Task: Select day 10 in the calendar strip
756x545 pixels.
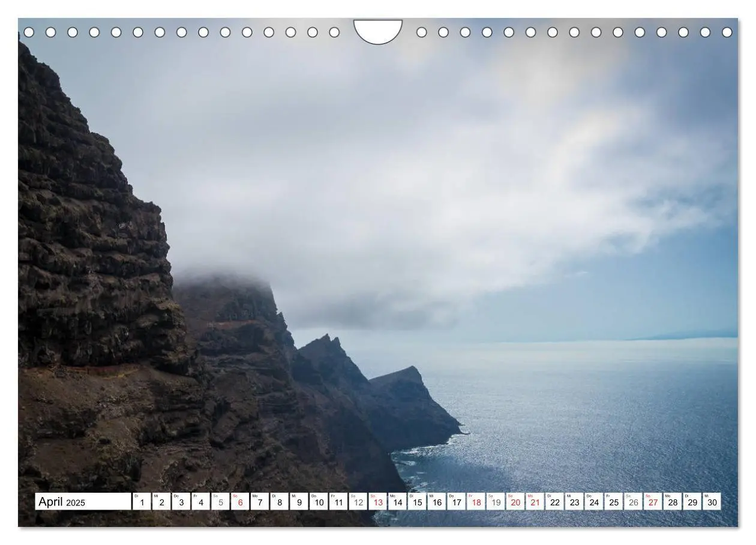Action: coord(319,502)
